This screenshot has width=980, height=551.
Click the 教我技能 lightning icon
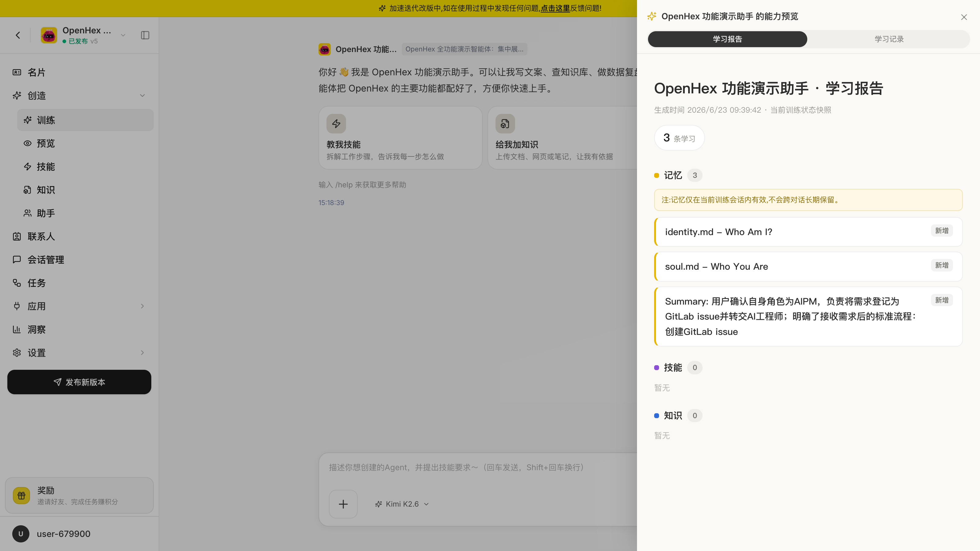[x=336, y=124]
